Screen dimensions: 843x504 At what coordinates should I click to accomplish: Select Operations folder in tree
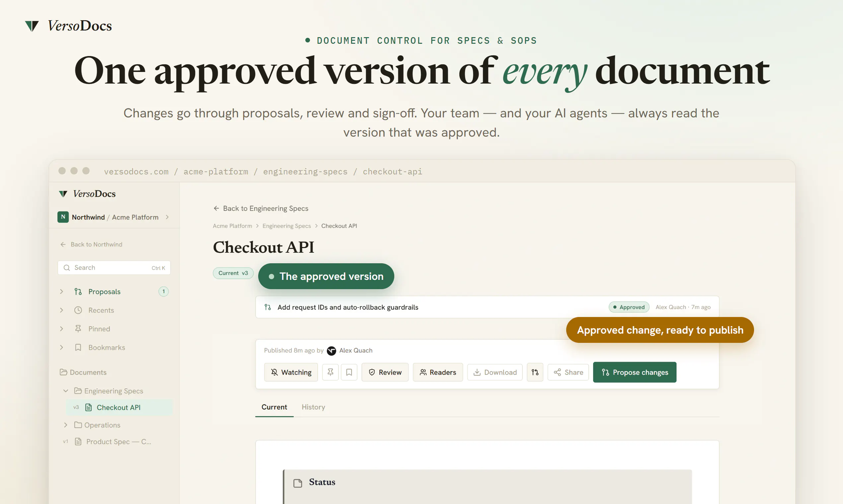click(x=102, y=425)
